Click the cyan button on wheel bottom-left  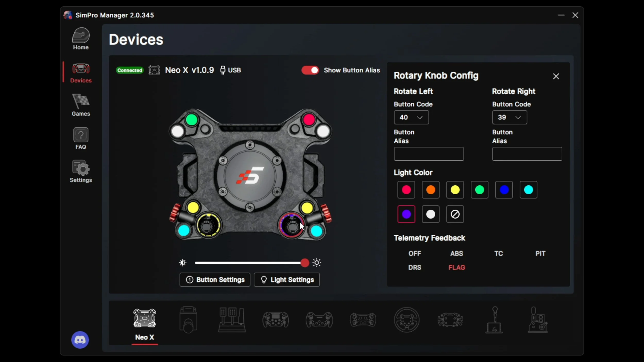pyautogui.click(x=184, y=231)
